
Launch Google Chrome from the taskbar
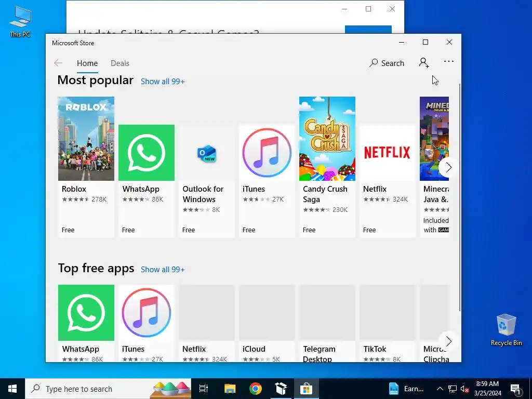coord(256,389)
